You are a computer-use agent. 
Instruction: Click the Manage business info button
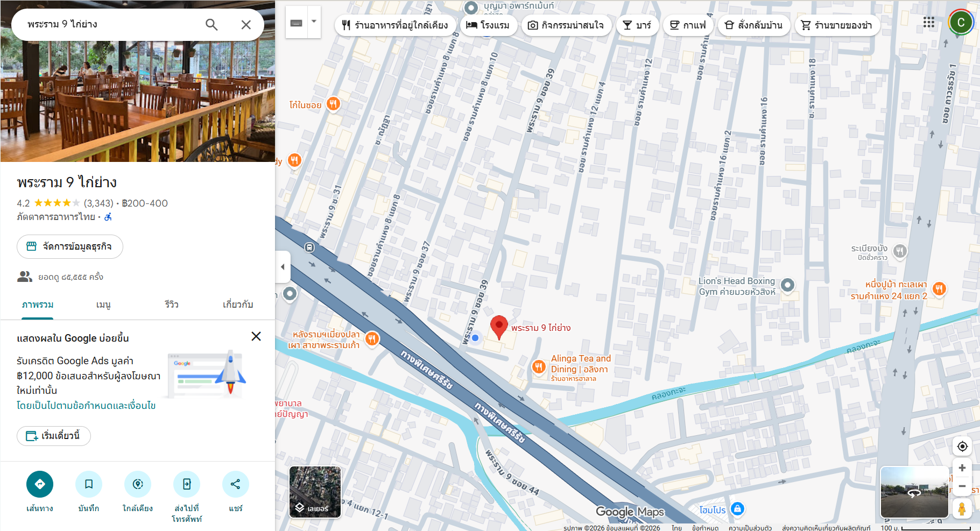70,246
